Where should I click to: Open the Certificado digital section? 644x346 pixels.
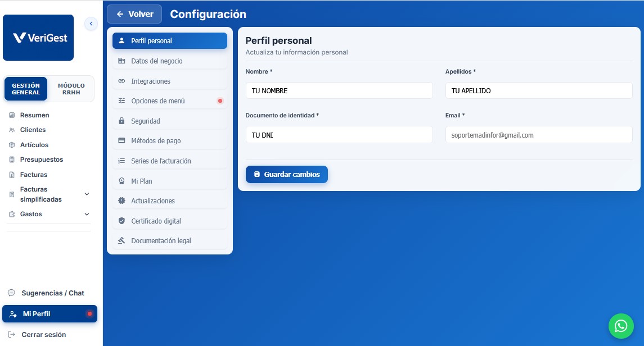(x=170, y=221)
